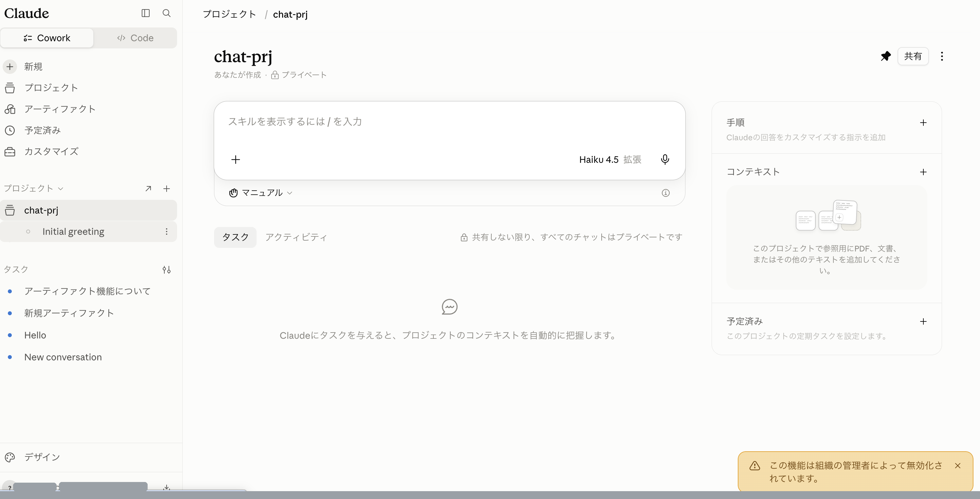Viewport: 980px width, 499px height.
Task: Switch to the Cowork mode
Action: click(x=47, y=38)
